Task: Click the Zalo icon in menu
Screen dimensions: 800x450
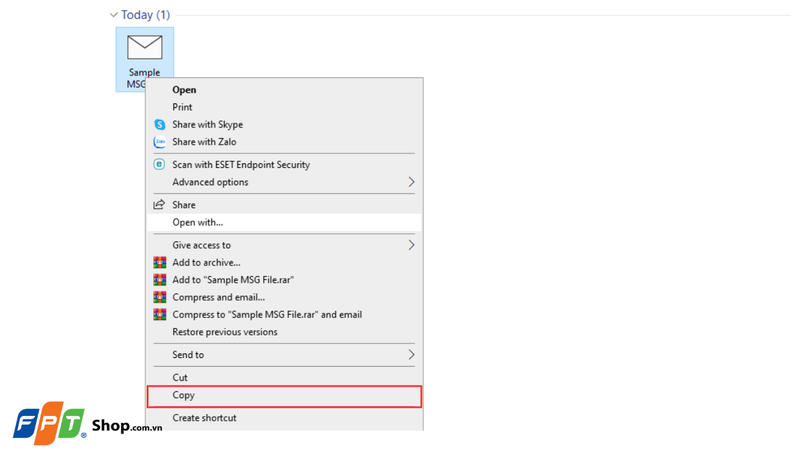Action: [159, 142]
